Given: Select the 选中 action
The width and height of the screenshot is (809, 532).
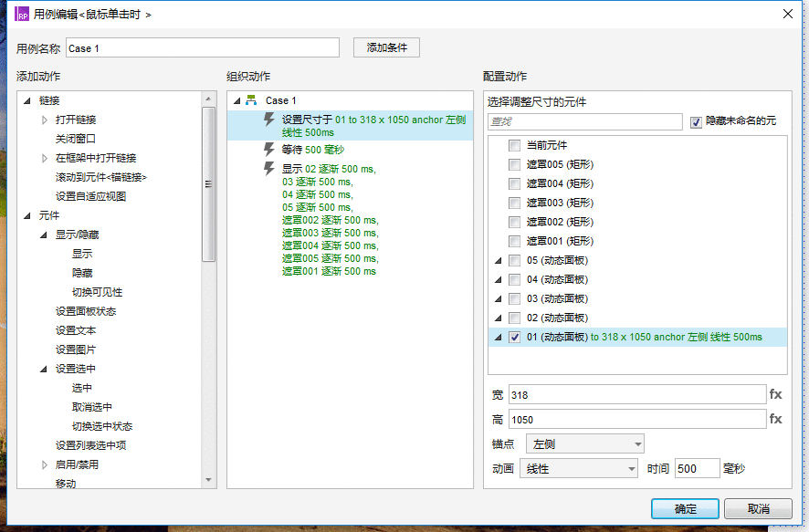Looking at the screenshot, I should 82,388.
